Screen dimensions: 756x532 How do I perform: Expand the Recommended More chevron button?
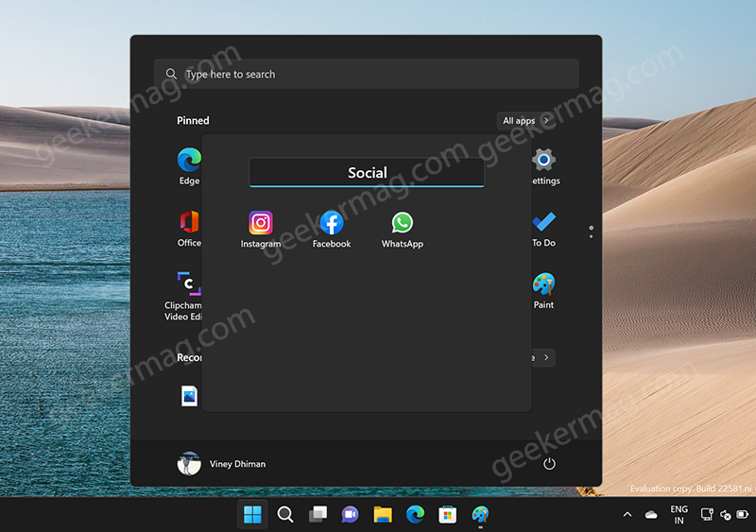click(543, 358)
